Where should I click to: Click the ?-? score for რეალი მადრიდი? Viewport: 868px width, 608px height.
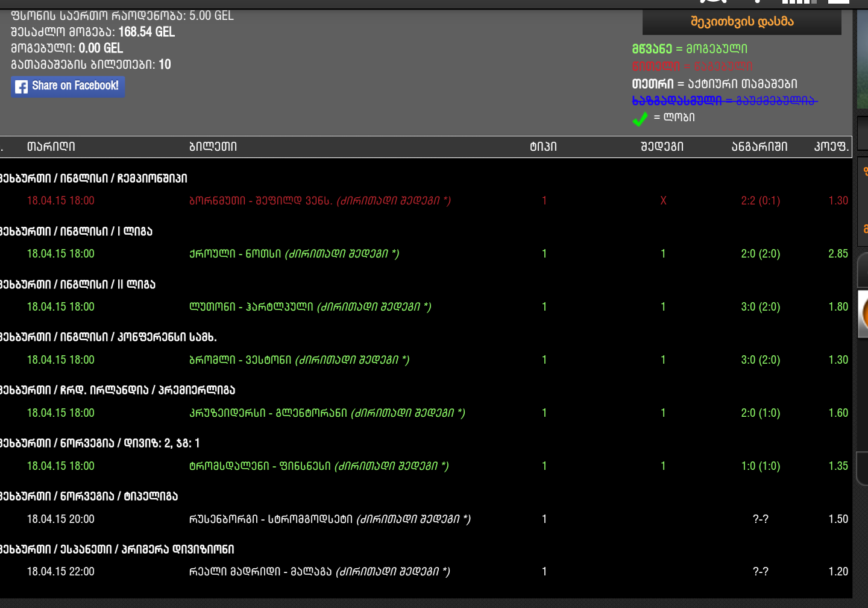[761, 572]
